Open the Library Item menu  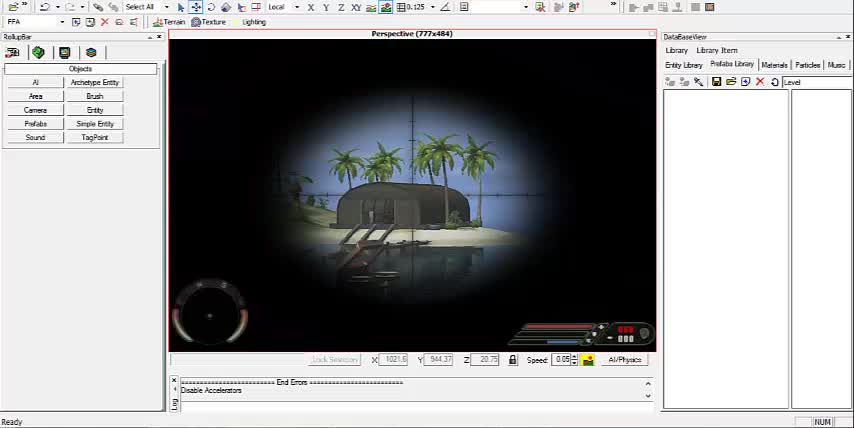pyautogui.click(x=717, y=50)
